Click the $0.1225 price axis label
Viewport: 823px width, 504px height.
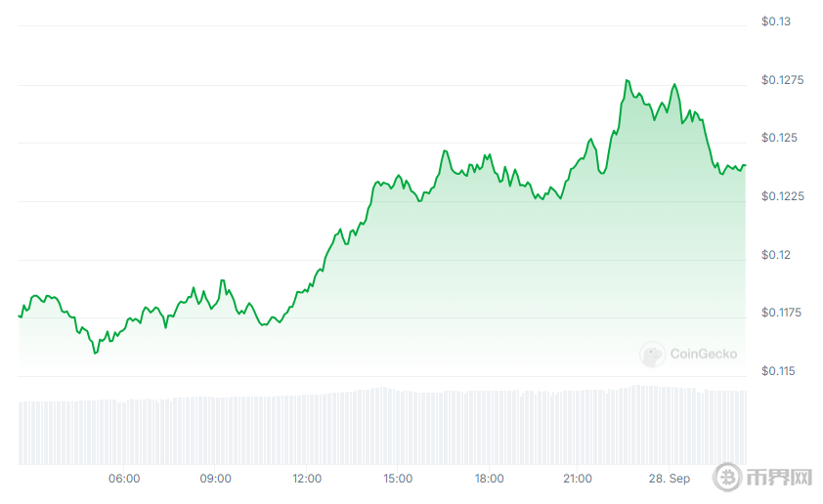[x=782, y=196]
